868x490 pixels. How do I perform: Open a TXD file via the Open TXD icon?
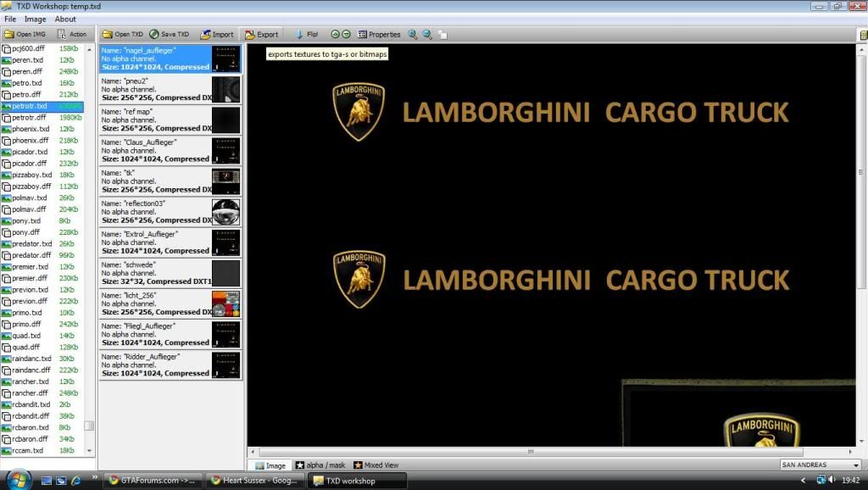127,34
